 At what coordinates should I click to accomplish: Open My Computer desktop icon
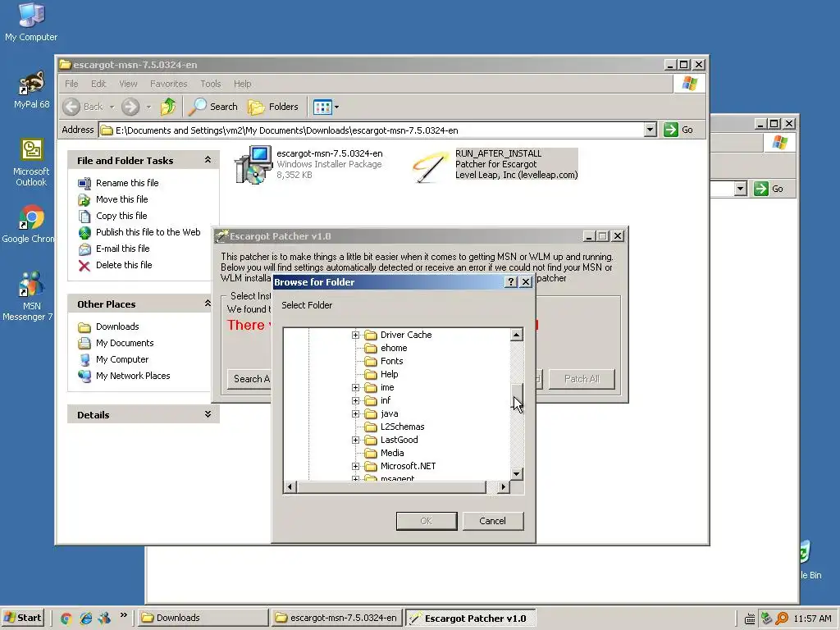[x=31, y=22]
